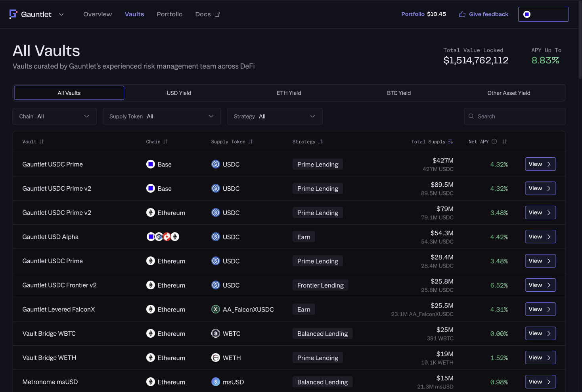Sort by Vault column sort icon
The width and height of the screenshot is (582, 392).
point(42,142)
